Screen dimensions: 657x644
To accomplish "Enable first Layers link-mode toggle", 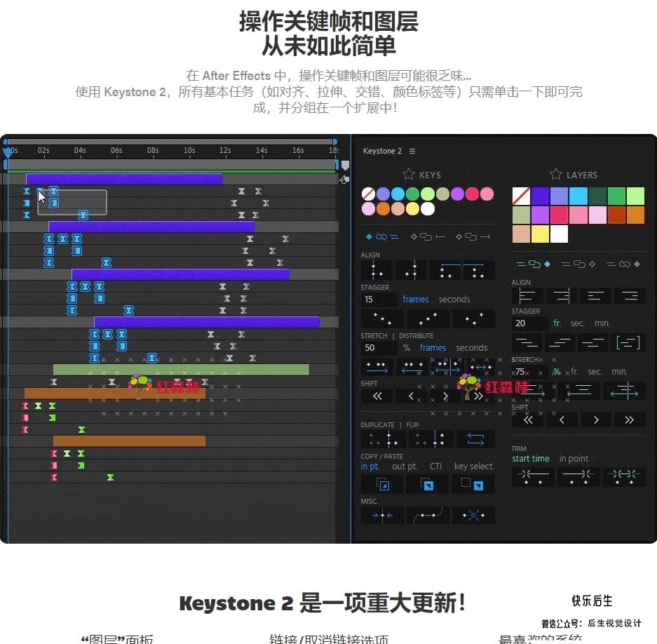I will pyautogui.click(x=534, y=264).
